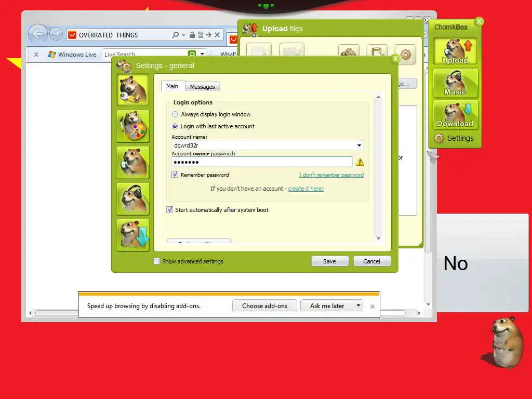Click the Music hamster button in ChomikBox
Screen dimensions: 532x399
pos(455,83)
